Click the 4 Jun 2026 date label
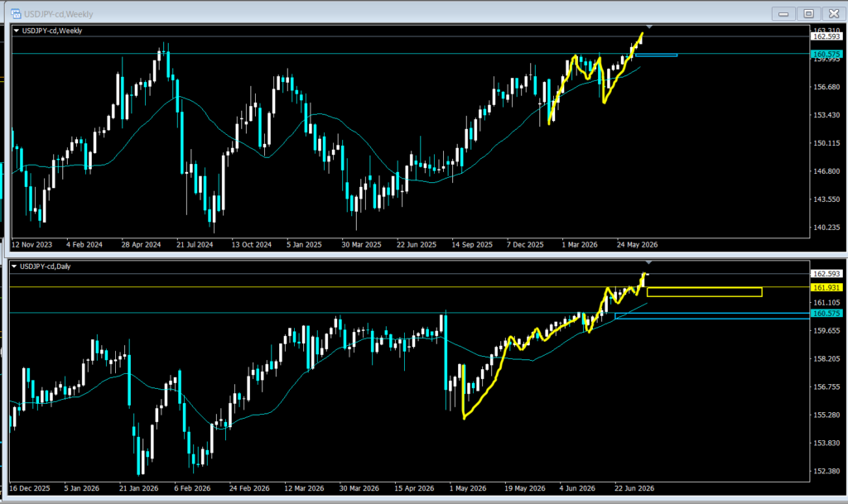848x504 pixels. 577,488
